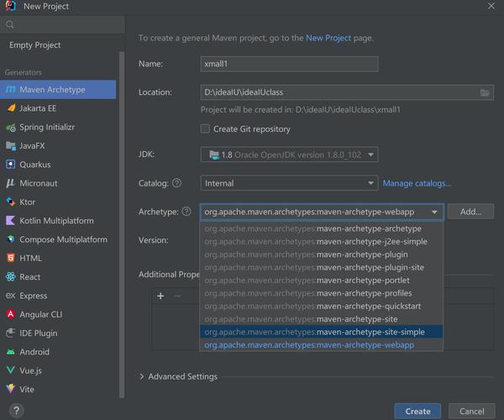Click the Create button

pyautogui.click(x=417, y=411)
